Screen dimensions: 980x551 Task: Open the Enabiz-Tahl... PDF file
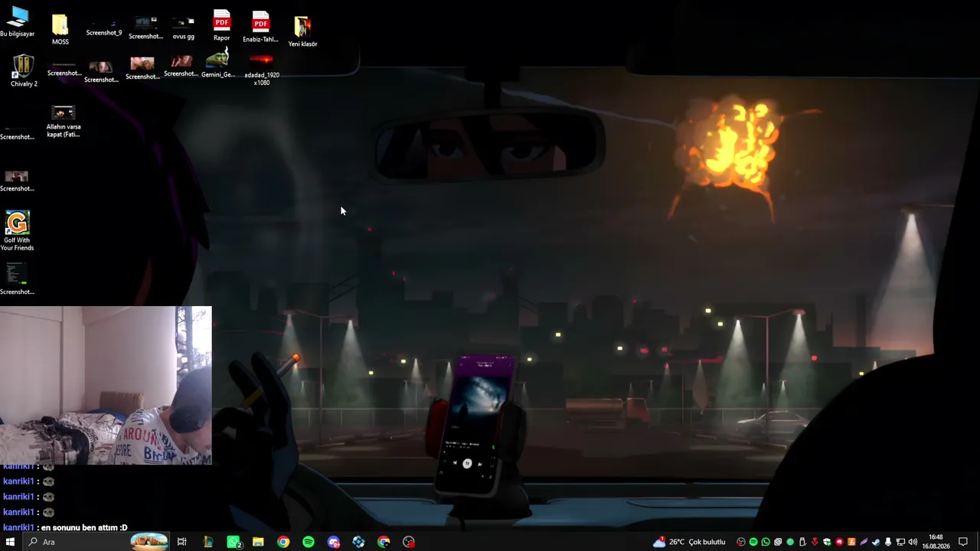click(260, 27)
